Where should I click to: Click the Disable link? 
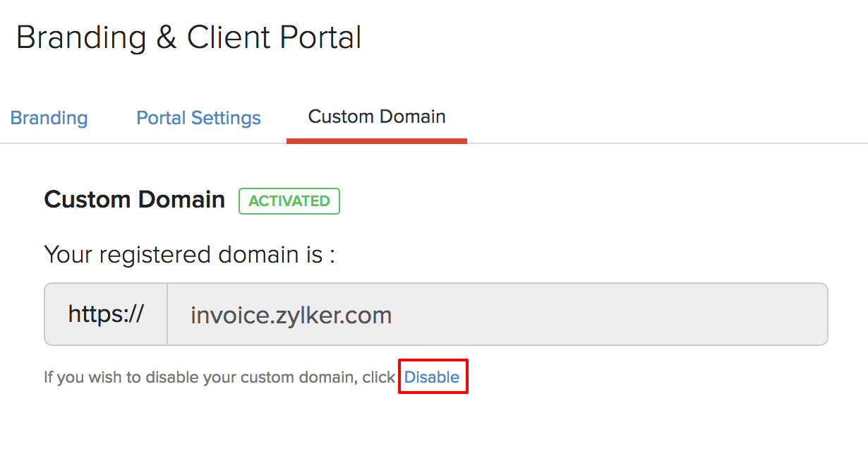tap(432, 377)
